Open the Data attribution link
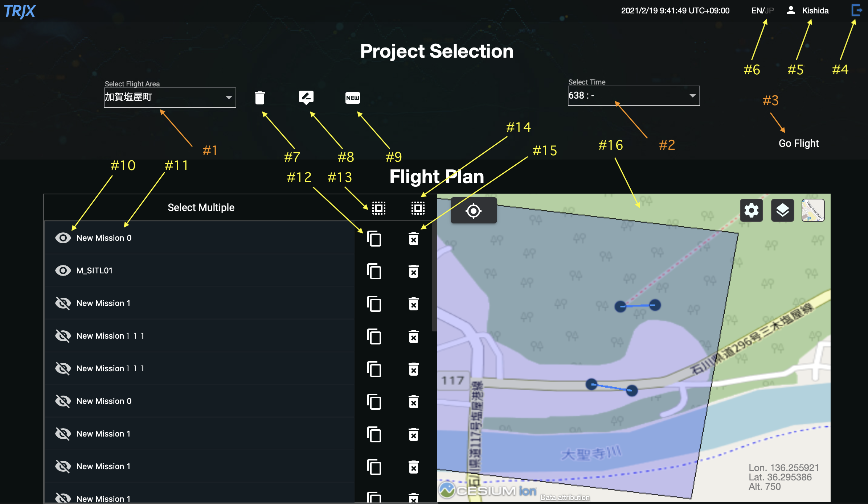Viewport: 868px width, 504px height. pos(565,497)
